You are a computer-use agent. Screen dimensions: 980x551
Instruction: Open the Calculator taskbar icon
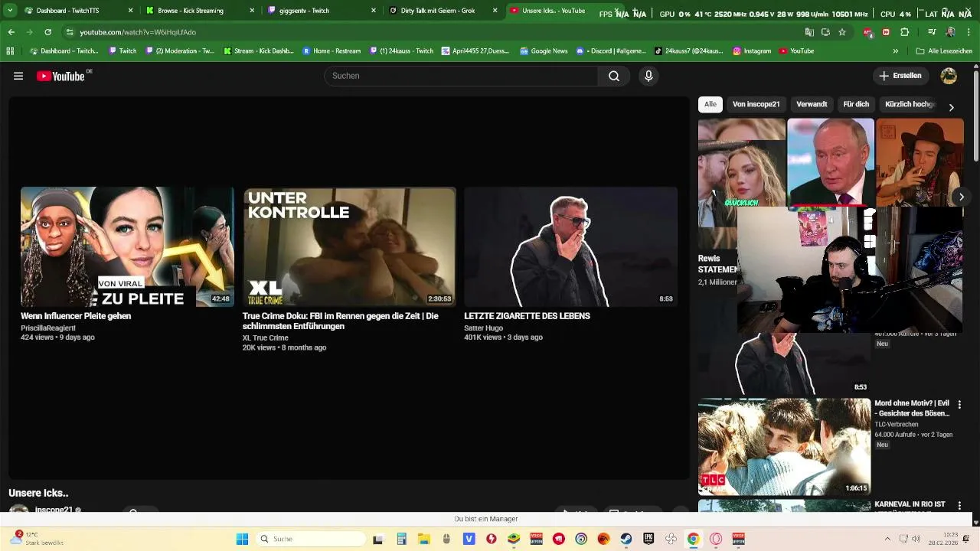[401, 539]
